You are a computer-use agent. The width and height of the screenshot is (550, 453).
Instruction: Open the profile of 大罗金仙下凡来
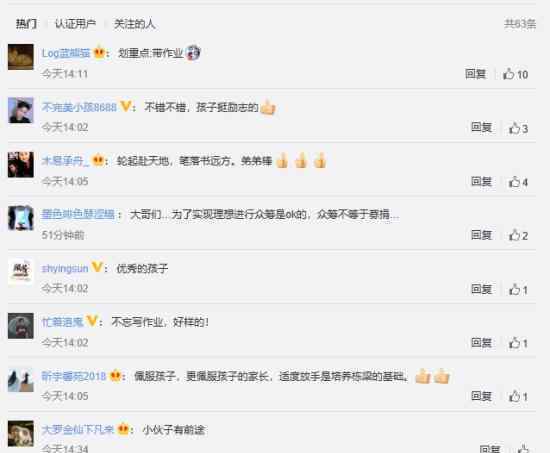tap(78, 429)
